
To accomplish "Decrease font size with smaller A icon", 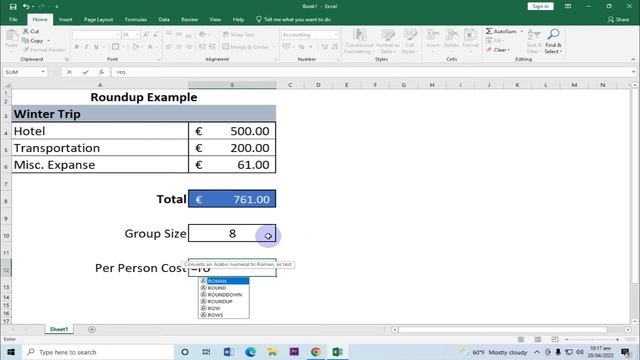I will [156, 35].
